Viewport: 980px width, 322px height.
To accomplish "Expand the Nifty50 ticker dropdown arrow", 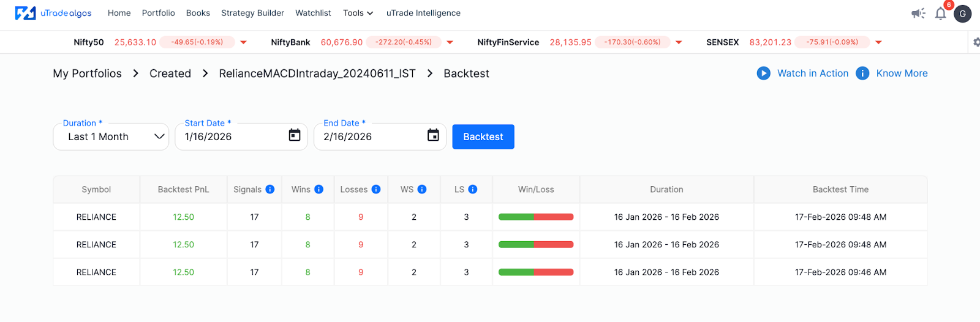I will [244, 42].
